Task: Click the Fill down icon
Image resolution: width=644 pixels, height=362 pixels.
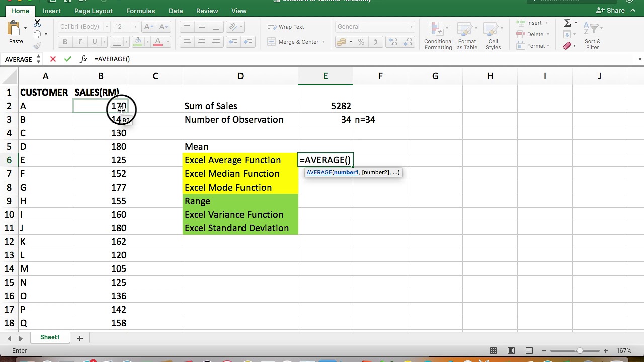Action: [567, 34]
